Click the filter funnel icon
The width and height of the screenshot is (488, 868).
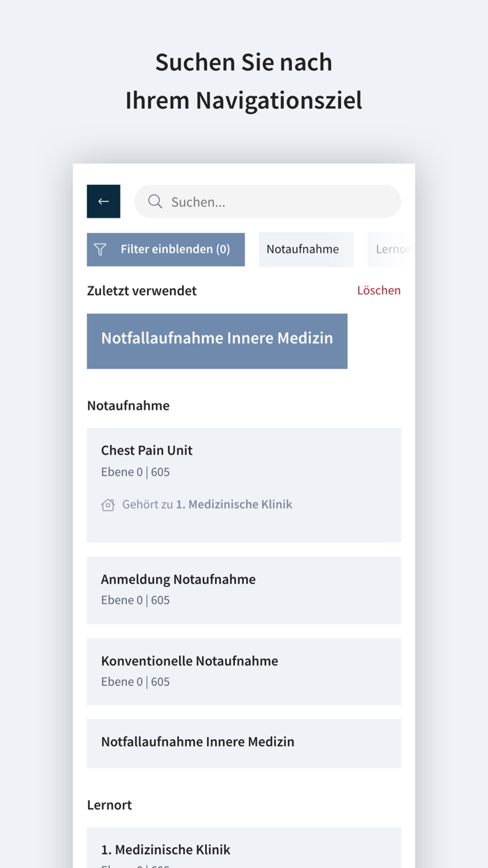click(x=100, y=249)
